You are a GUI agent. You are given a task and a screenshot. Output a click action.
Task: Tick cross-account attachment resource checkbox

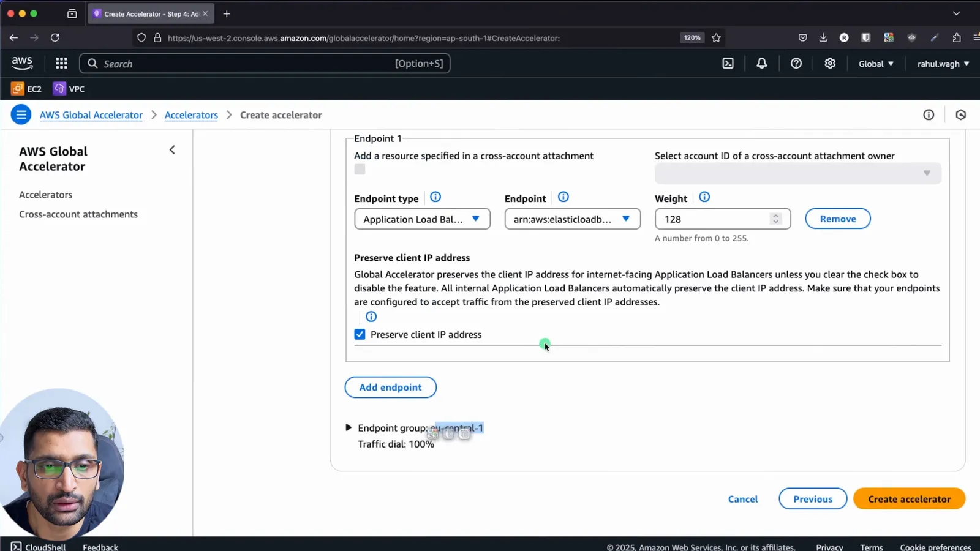point(360,170)
